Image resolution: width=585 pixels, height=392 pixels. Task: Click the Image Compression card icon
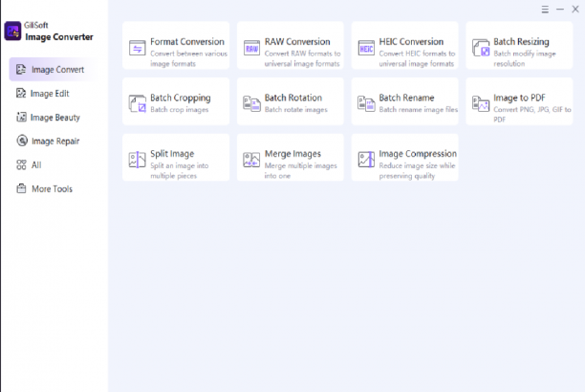click(x=366, y=160)
